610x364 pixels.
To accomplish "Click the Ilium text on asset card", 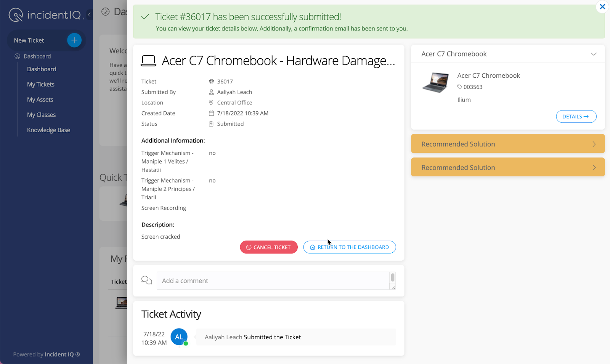I will [x=464, y=100].
